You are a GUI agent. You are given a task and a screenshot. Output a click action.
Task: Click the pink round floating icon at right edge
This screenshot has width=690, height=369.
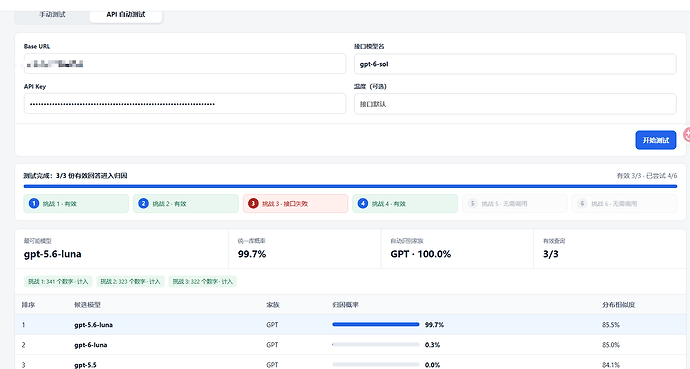[686, 135]
